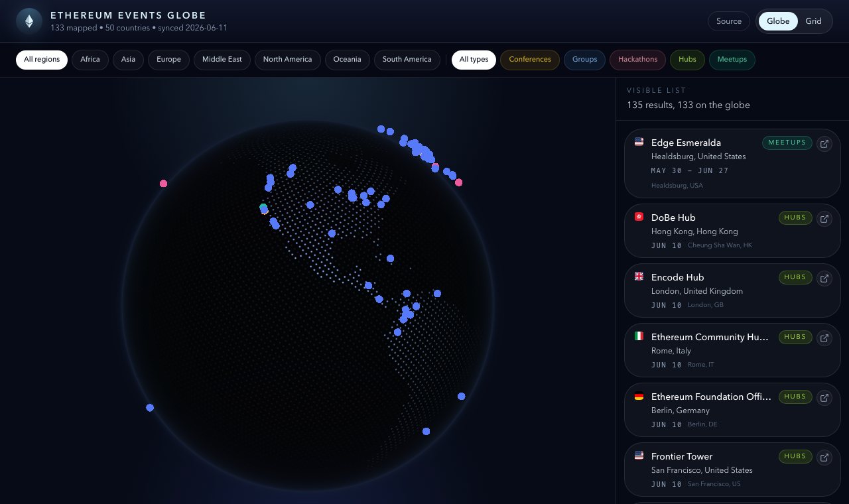Click the pink marker at globe's upper right edge

458,182
